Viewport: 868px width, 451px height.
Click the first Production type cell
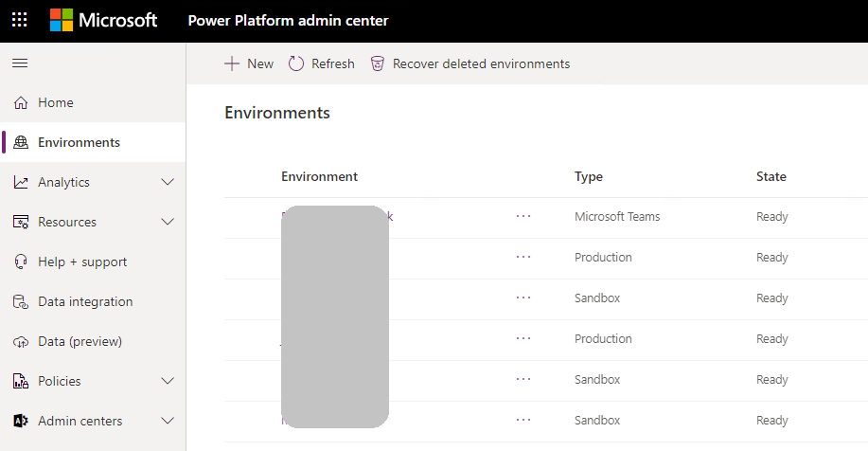point(603,257)
